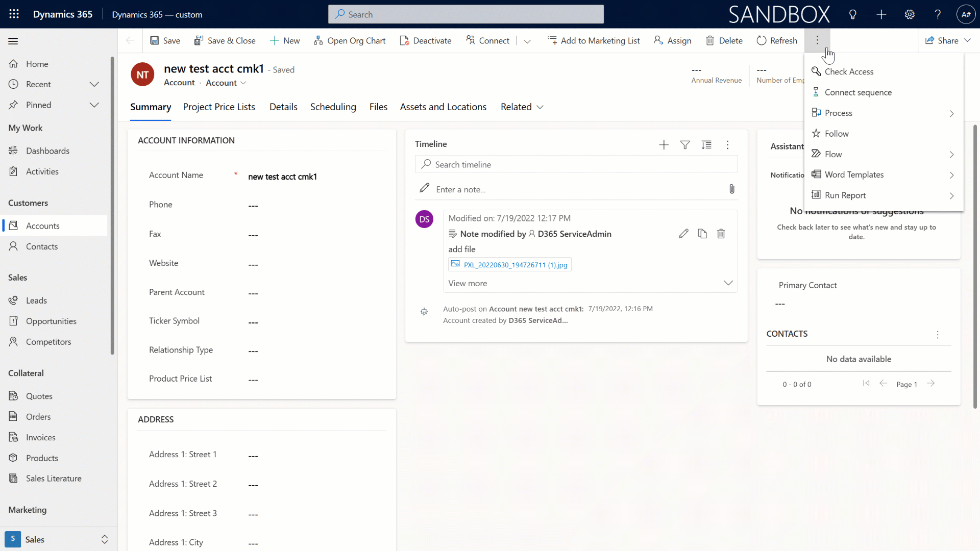Viewport: 980px width, 551px height.
Task: Click View more on the note entry
Action: tap(468, 283)
